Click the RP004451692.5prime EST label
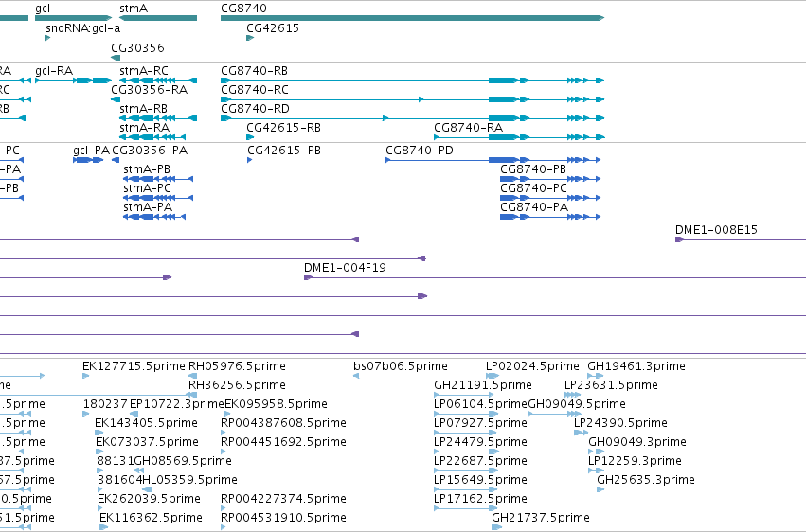 click(283, 442)
